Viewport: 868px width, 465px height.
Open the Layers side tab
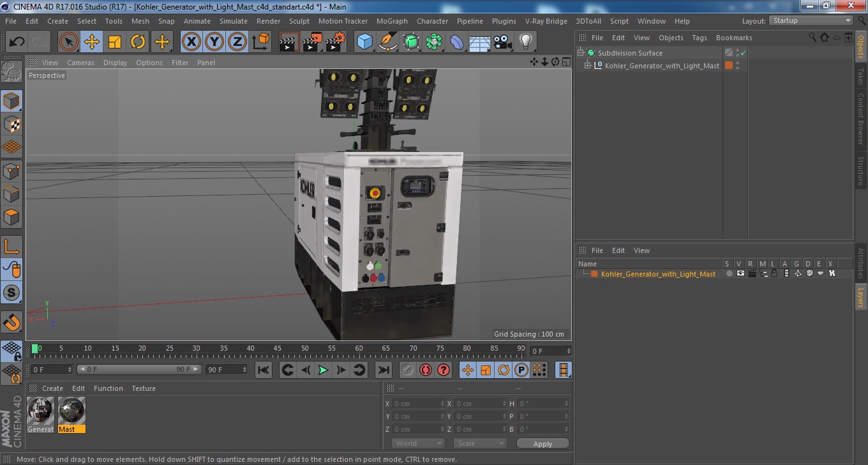pos(861,297)
